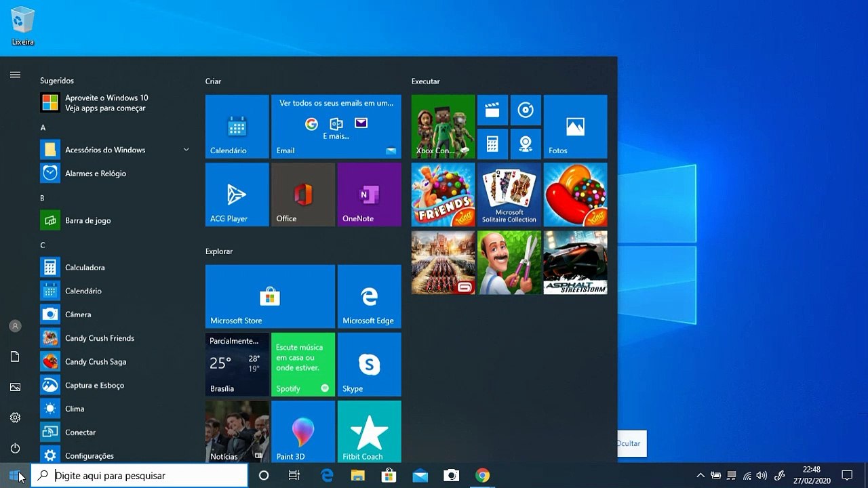Viewport: 868px width, 488px height.
Task: Focus the taskbar search box
Action: point(140,476)
